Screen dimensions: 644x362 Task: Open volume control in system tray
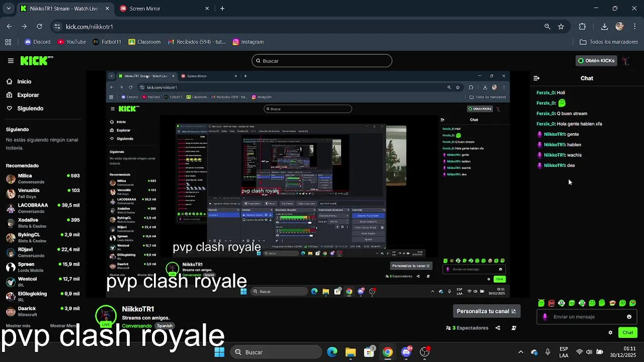(x=589, y=352)
